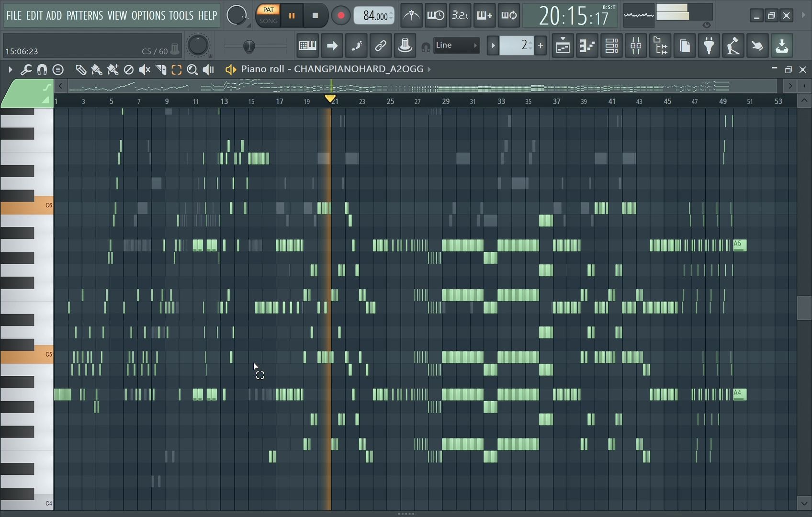Click the render/export download icon
Screen dimensions: 812x517
point(782,46)
